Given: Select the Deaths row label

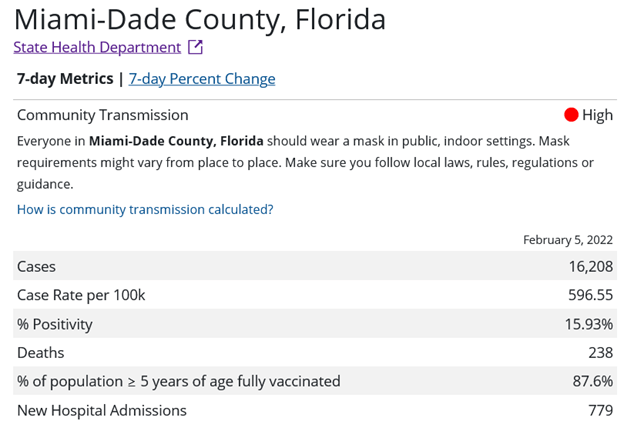Looking at the screenshot, I should coord(41,353).
